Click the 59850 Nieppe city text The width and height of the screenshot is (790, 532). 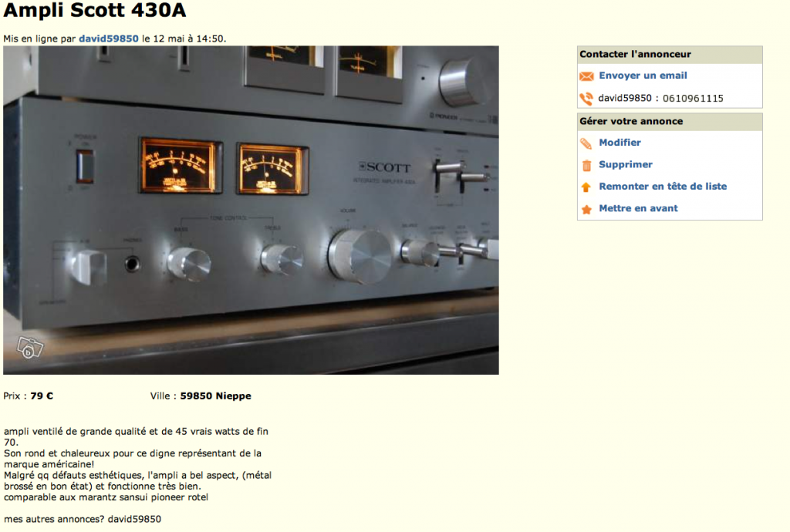coord(216,396)
